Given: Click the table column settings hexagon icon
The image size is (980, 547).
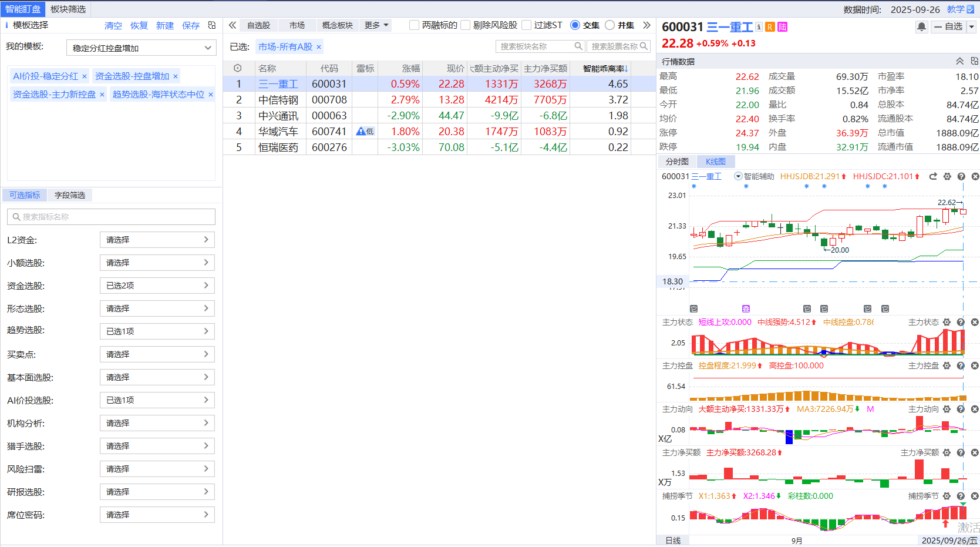Looking at the screenshot, I should (x=237, y=68).
